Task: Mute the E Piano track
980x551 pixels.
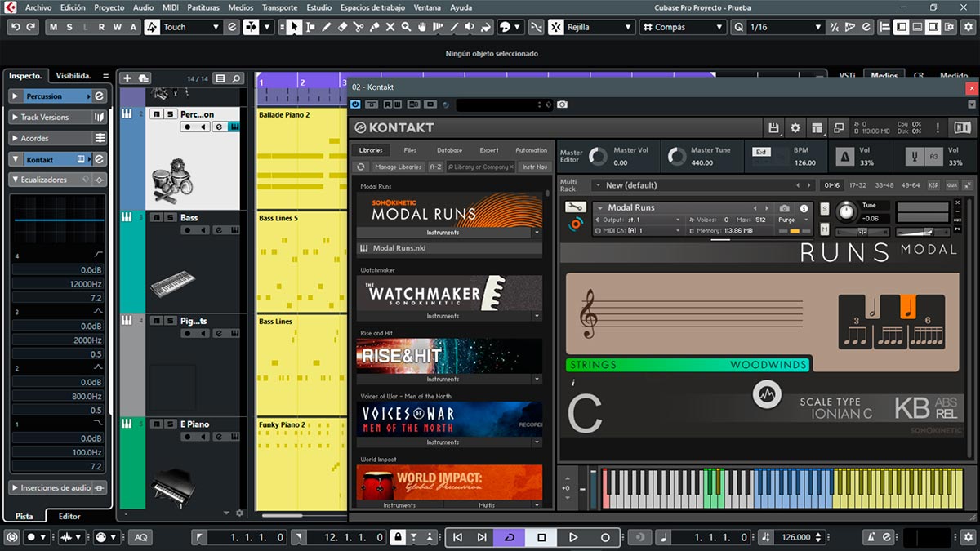Action: click(156, 424)
